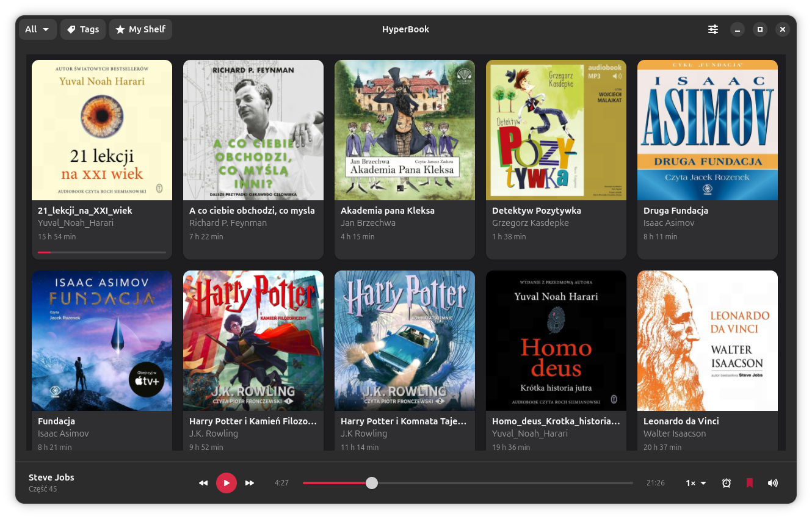812x519 pixels.
Task: Rewind with the skip-back button
Action: click(203, 483)
